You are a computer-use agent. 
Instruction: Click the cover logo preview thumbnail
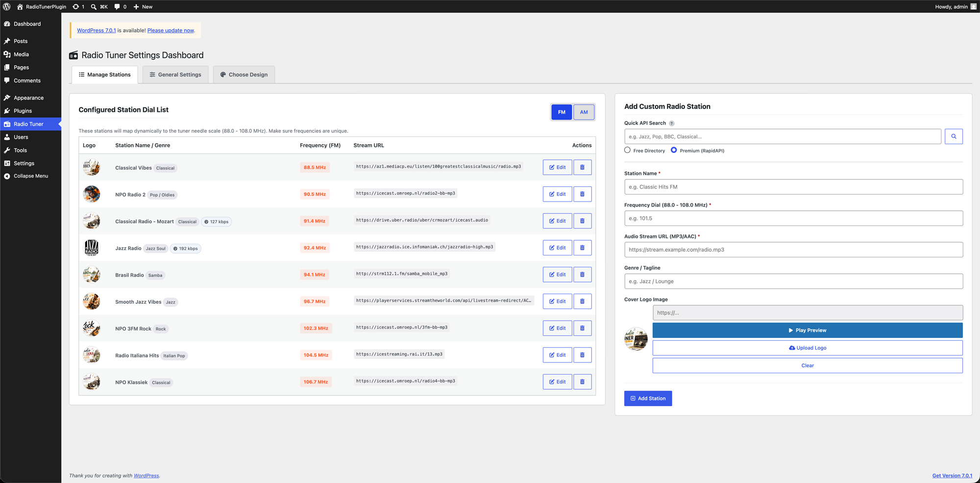(x=636, y=339)
